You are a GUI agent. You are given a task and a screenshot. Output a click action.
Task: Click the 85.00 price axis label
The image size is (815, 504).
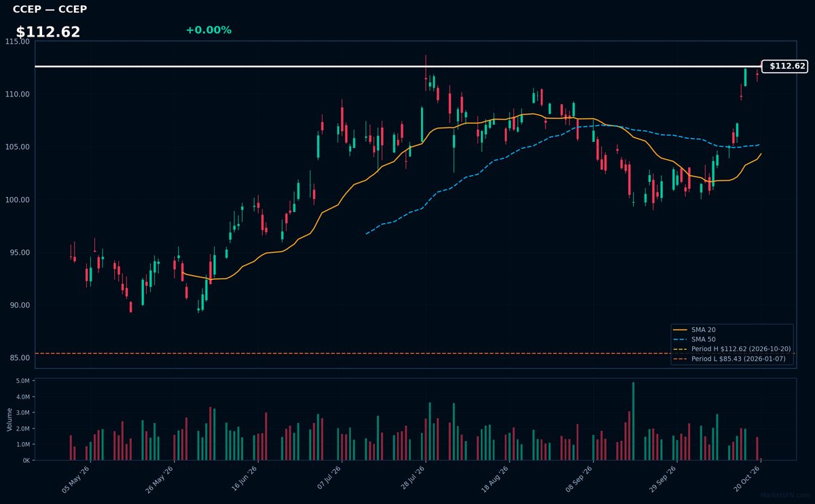pyautogui.click(x=19, y=358)
